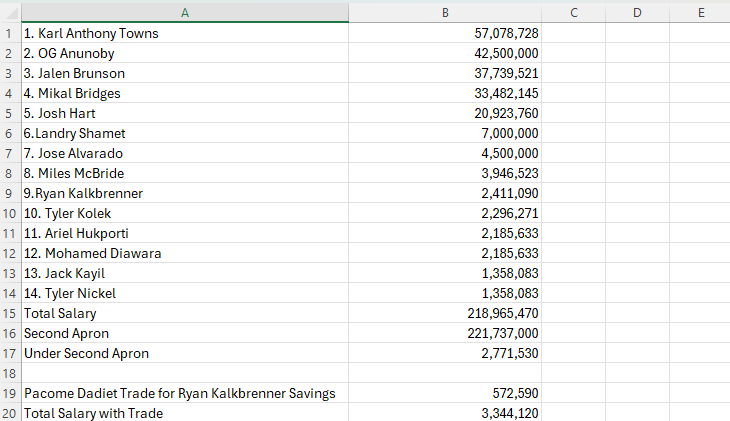Click cell '3. Jalen Brunson'

coord(185,73)
